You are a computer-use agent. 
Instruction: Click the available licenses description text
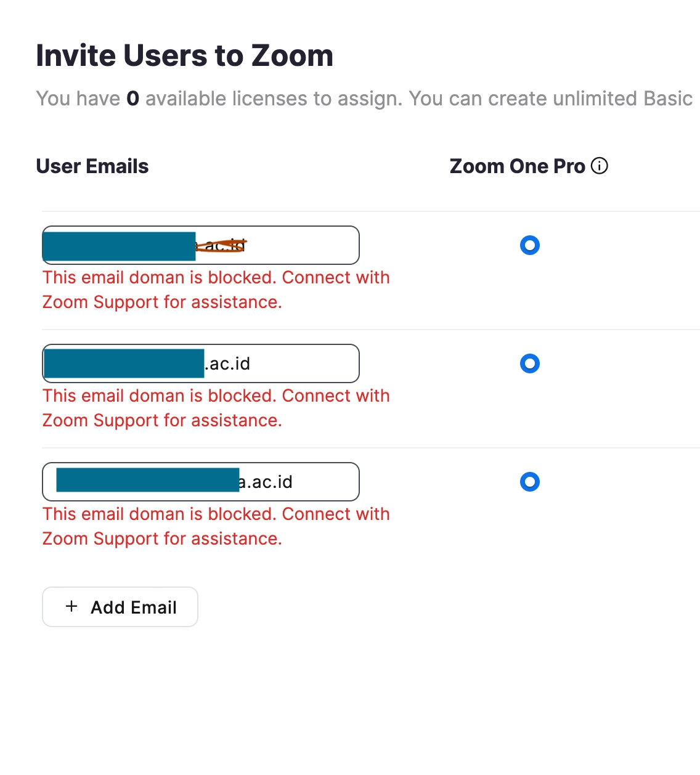click(x=365, y=99)
